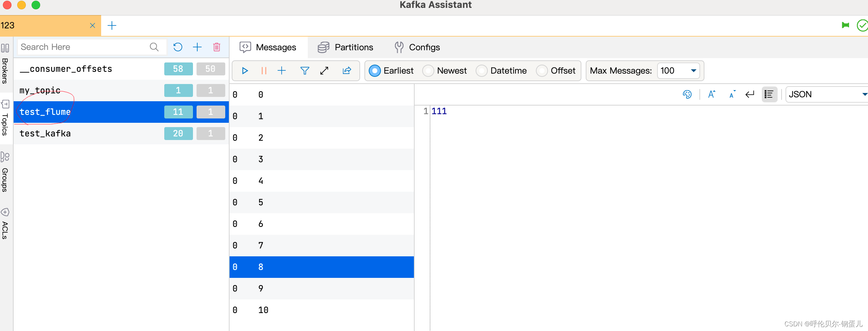Click the green checkmark status icon
Screen dimensions: 868x331
[x=862, y=25]
